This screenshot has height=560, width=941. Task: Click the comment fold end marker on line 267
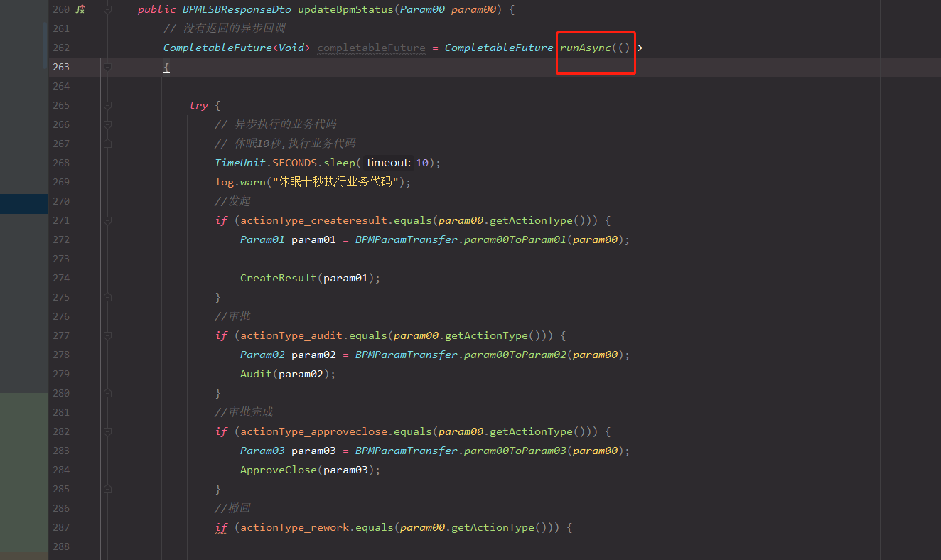tap(107, 144)
